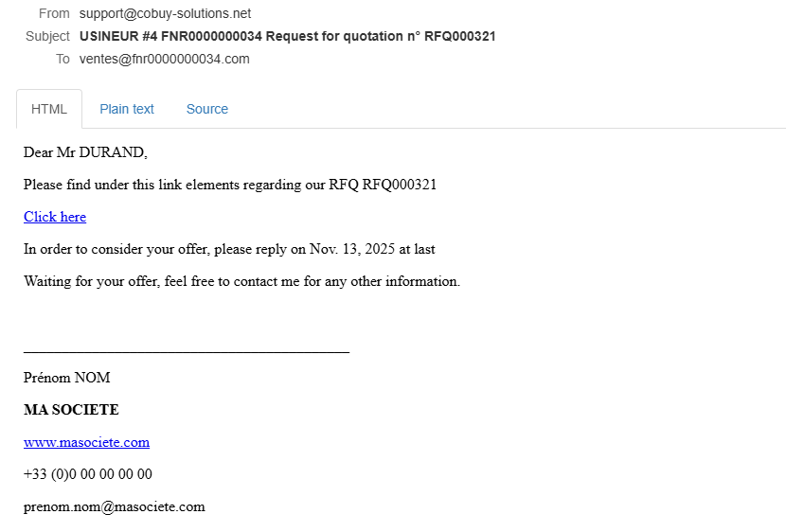The height and width of the screenshot is (532, 786).
Task: Click the signature separator line
Action: click(x=187, y=352)
